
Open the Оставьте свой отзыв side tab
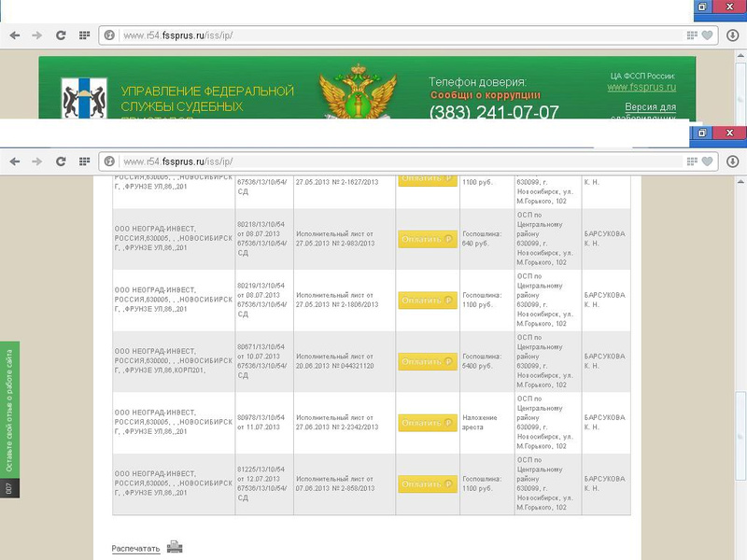click(9, 411)
